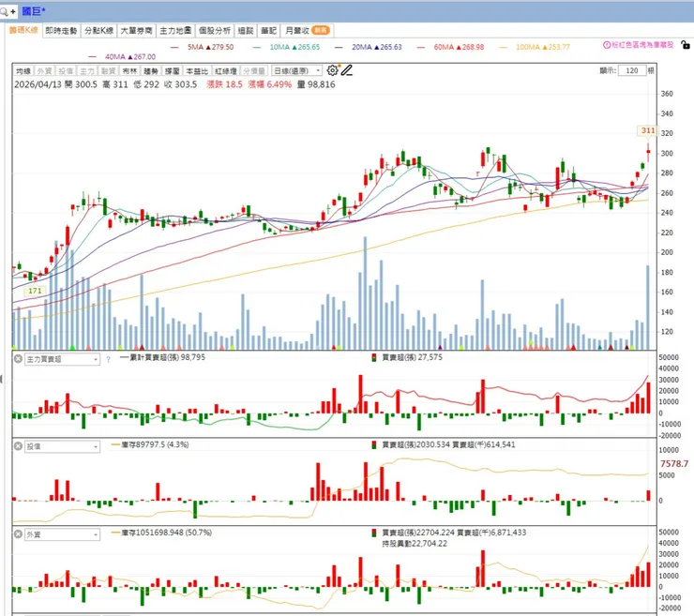
Task: Click the 庫存89797.5 (4.3%) label
Action: point(155,444)
